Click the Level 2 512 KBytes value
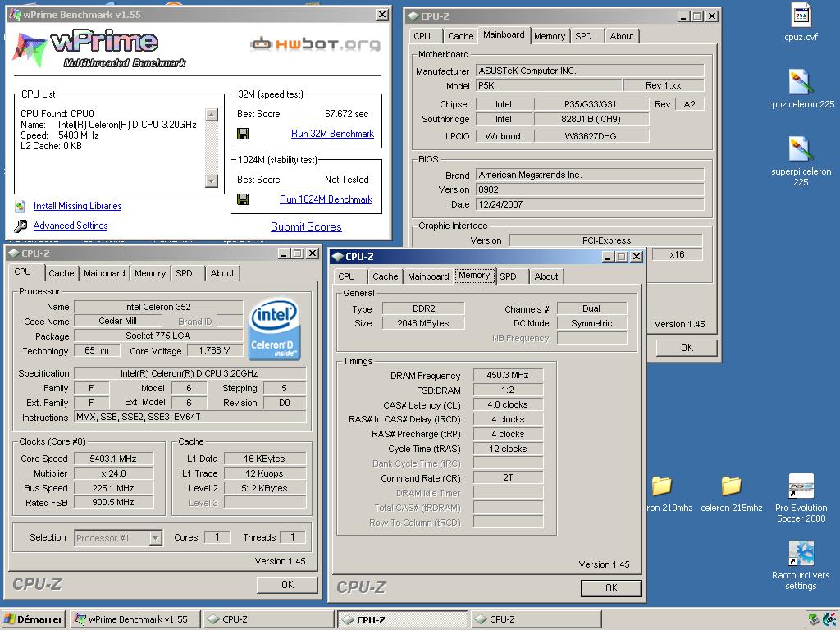Viewport: 840px width, 630px height. point(265,488)
